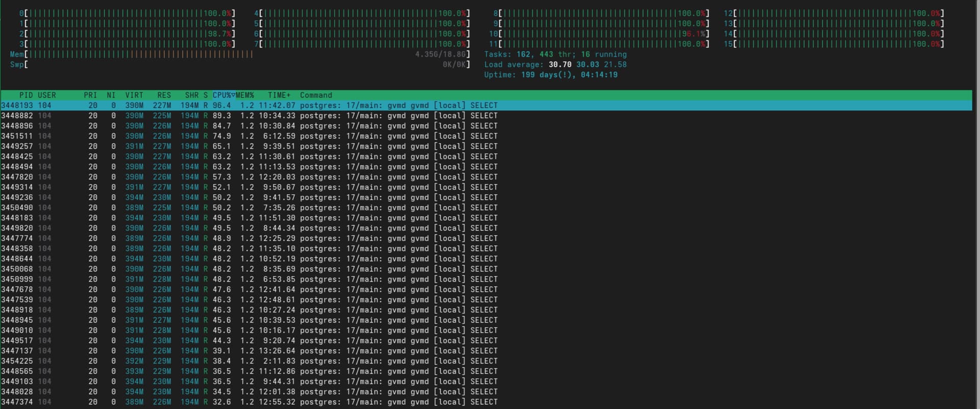The width and height of the screenshot is (980, 409).
Task: Click the CPU 12 usage meter
Action: click(834, 13)
